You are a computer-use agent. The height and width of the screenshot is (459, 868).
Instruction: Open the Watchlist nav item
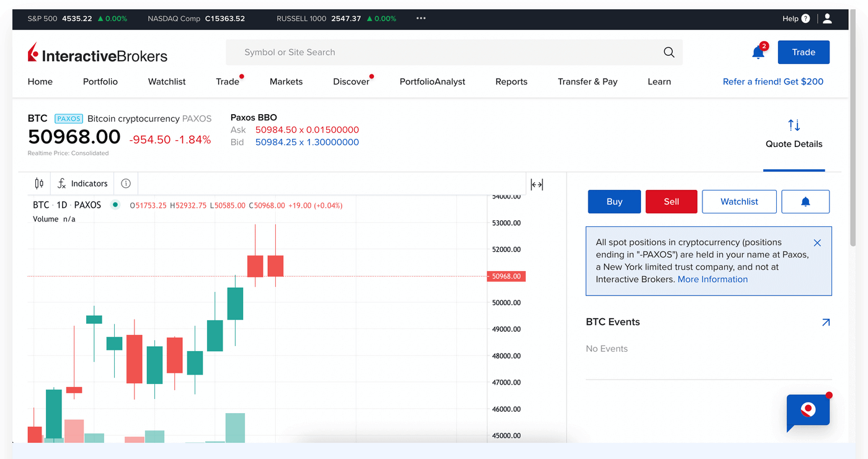pyautogui.click(x=167, y=82)
